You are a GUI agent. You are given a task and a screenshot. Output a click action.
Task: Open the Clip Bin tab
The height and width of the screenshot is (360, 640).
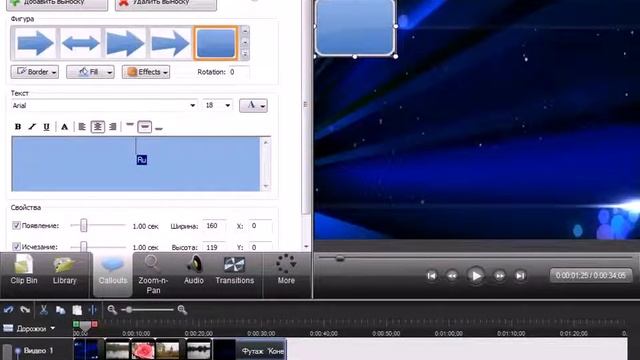coord(24,270)
